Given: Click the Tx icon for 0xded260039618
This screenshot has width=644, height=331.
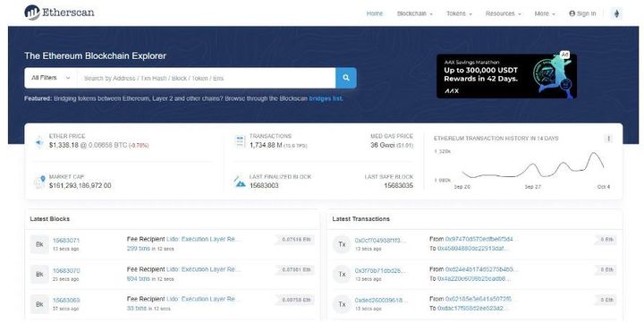Looking at the screenshot, I should [342, 304].
